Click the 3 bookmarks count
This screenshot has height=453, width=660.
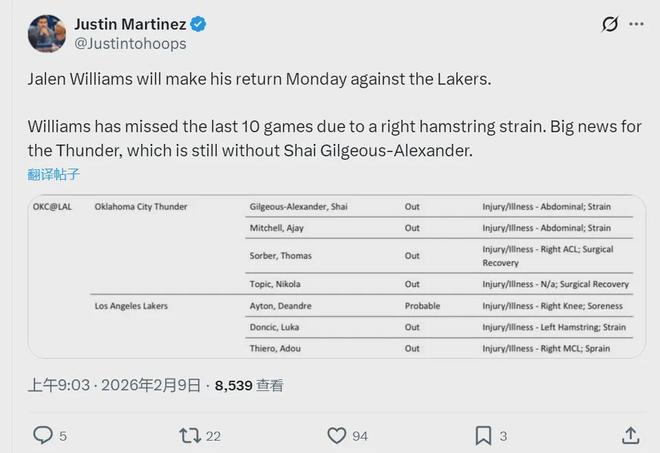tap(503, 435)
